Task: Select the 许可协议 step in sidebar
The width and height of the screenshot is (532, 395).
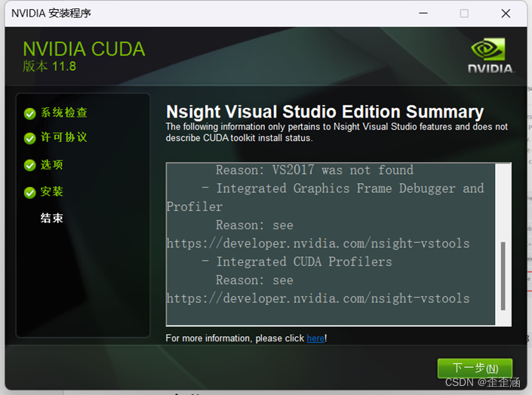Action: click(x=64, y=137)
